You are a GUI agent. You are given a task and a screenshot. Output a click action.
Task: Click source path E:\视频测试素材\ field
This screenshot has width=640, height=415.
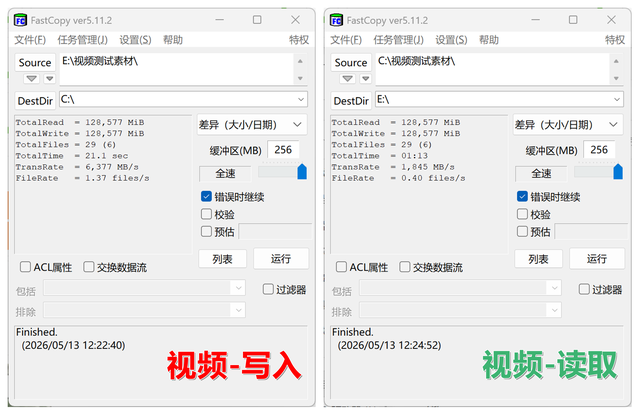tap(176, 69)
